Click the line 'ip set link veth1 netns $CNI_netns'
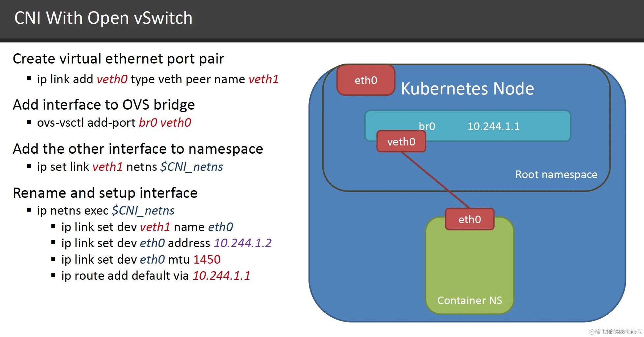The height and width of the screenshot is (337, 644). pos(130,167)
